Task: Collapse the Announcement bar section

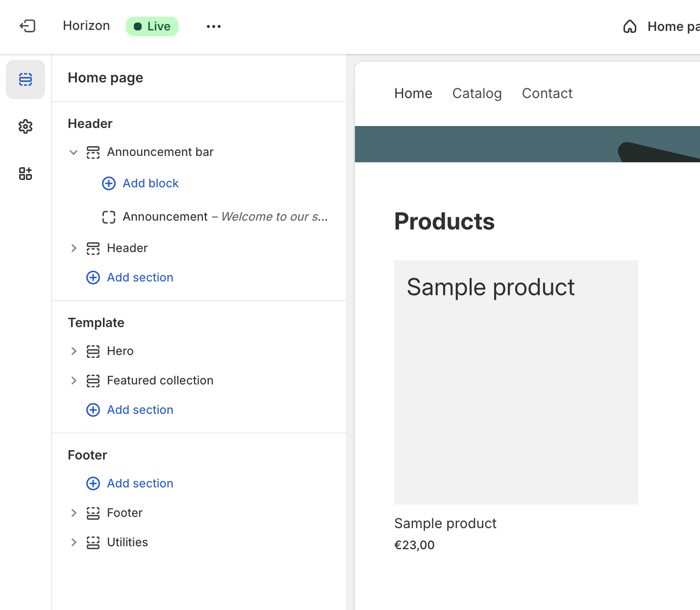Action: tap(74, 152)
